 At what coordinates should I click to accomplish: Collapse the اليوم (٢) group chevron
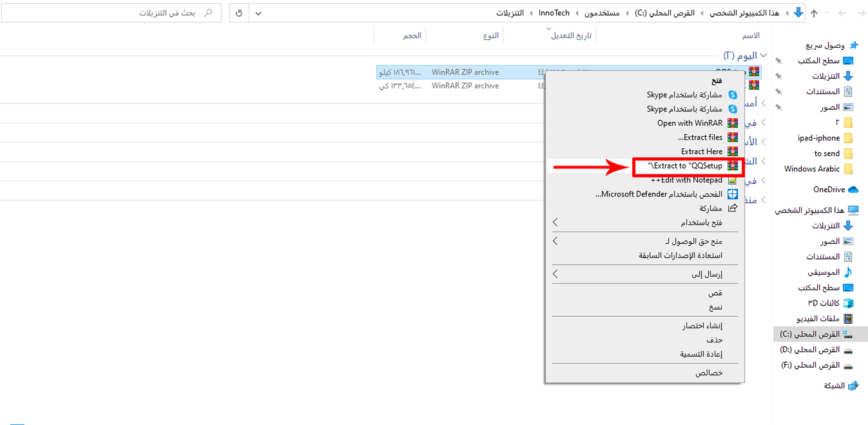pyautogui.click(x=764, y=55)
